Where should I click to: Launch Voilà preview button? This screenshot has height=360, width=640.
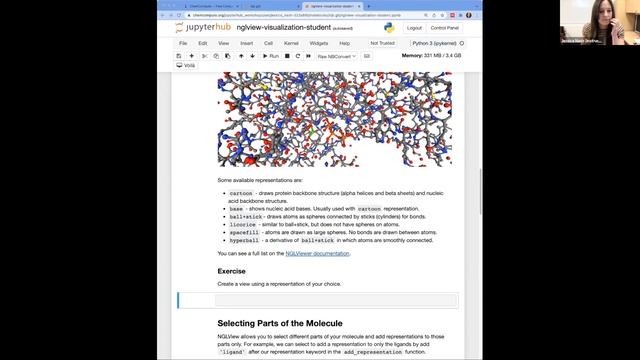coord(186,65)
